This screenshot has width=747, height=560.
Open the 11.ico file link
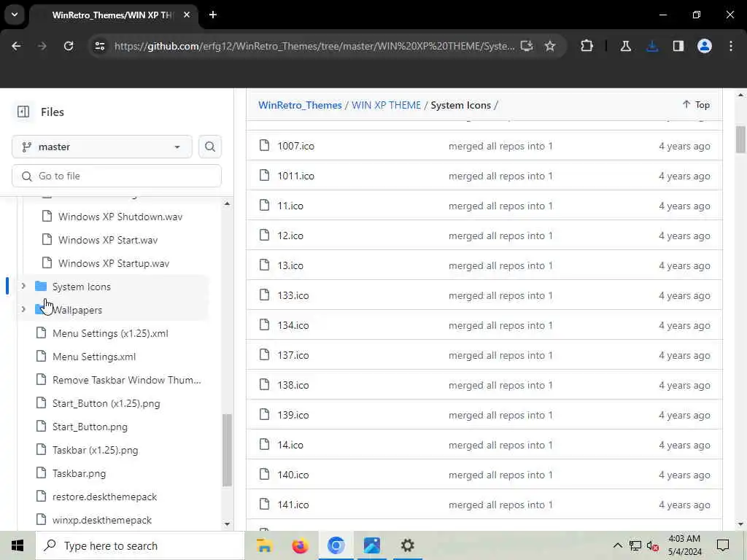tap(290, 206)
